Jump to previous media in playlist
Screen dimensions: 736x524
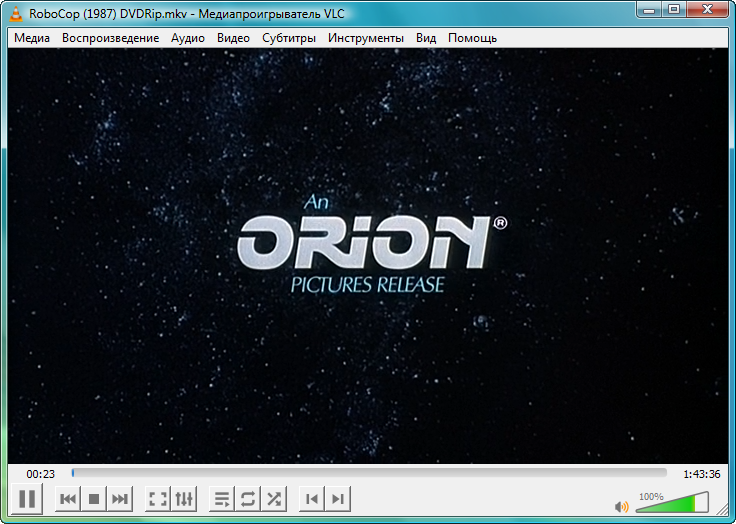tap(68, 499)
